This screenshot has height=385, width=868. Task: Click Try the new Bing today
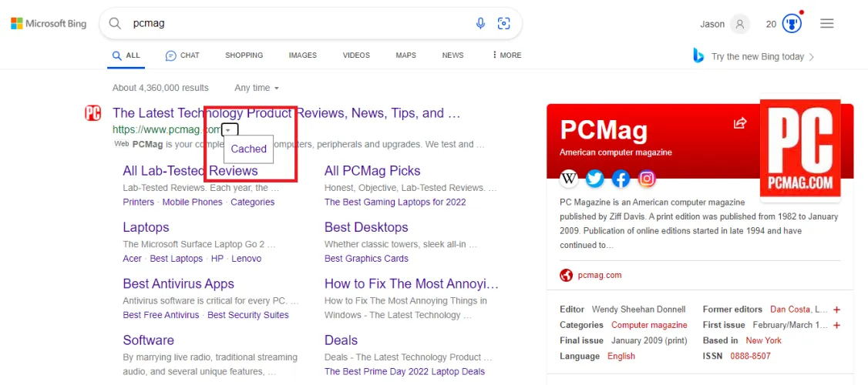tap(757, 56)
